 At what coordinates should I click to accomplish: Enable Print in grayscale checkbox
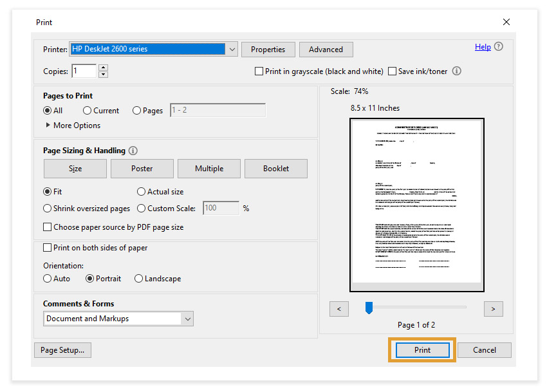pyautogui.click(x=259, y=71)
